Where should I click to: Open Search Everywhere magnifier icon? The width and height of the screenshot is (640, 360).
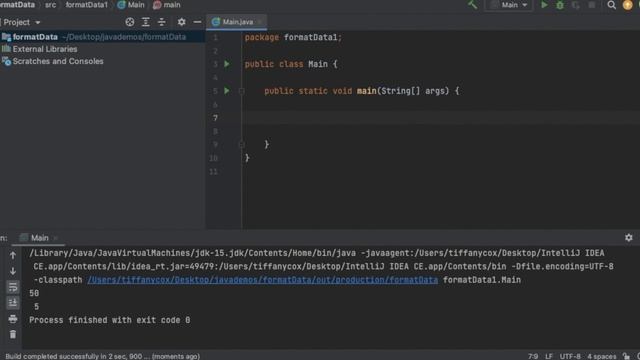[x=611, y=5]
